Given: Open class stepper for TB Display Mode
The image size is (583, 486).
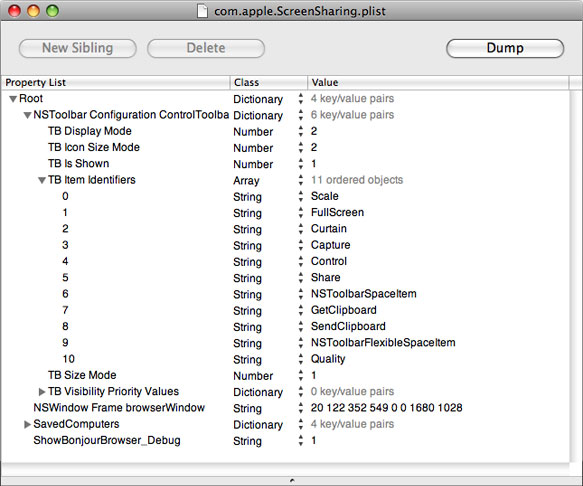Looking at the screenshot, I should [300, 131].
